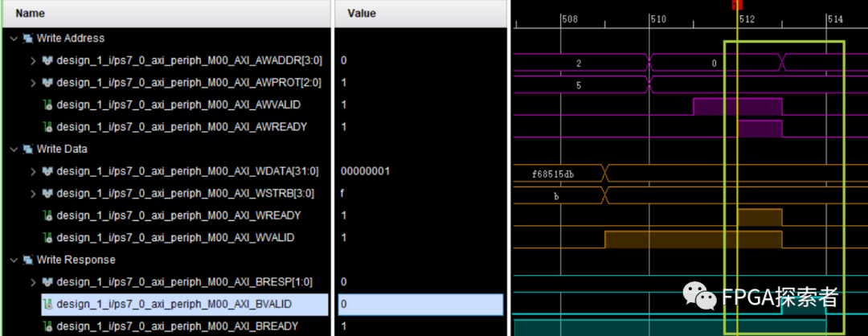Click the Write Address group icon

click(x=27, y=39)
